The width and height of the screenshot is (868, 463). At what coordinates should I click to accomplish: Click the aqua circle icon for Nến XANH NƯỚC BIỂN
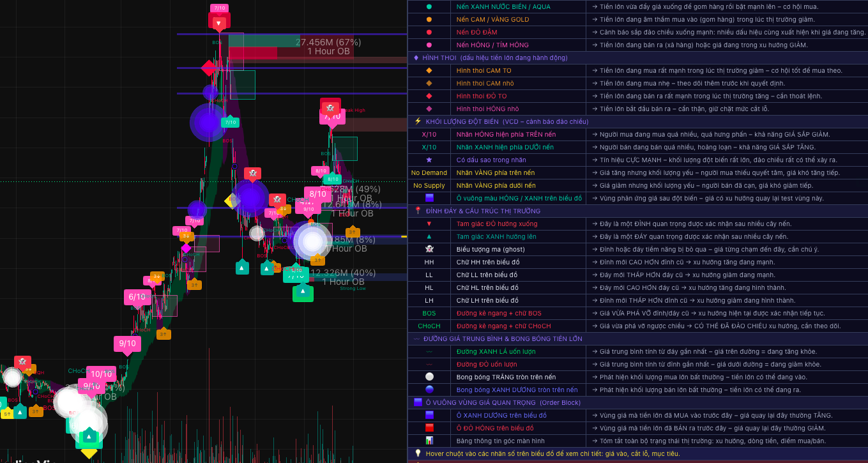[x=429, y=6]
